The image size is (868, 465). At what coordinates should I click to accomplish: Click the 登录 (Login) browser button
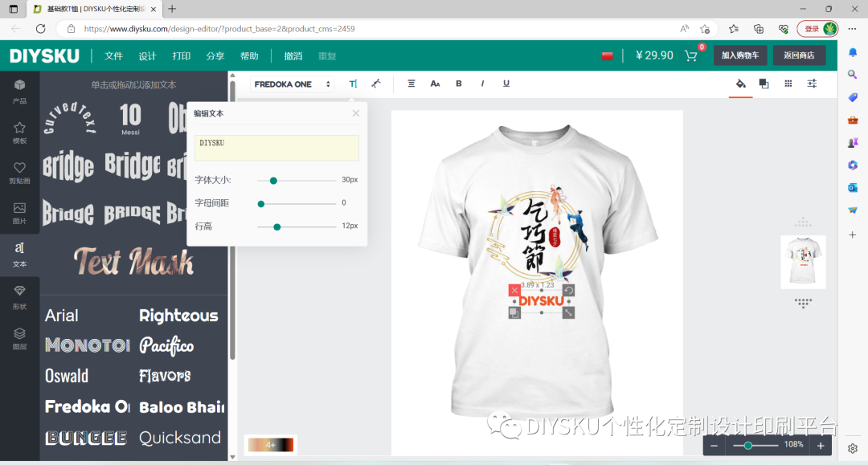tap(817, 29)
